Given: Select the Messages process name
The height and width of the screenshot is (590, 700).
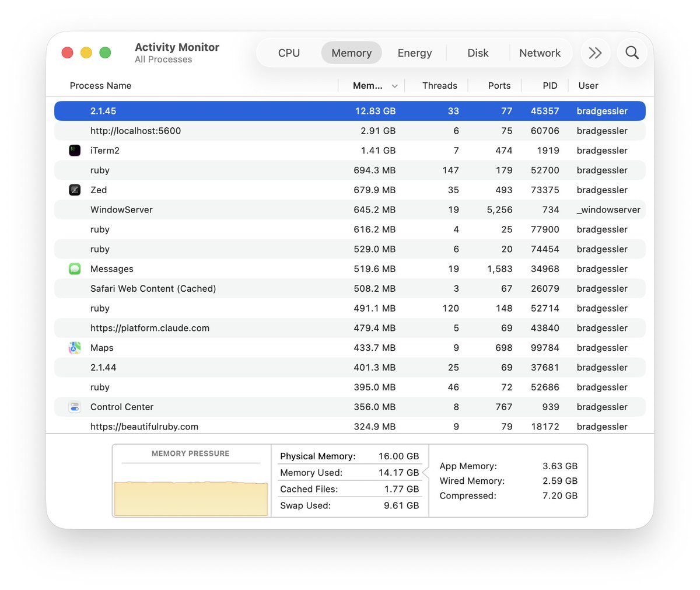Looking at the screenshot, I should pyautogui.click(x=112, y=269).
